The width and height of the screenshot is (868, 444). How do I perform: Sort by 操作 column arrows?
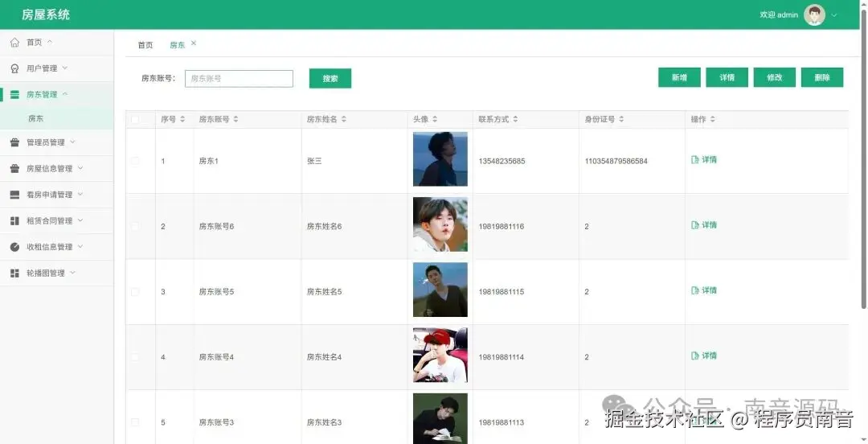tap(712, 119)
